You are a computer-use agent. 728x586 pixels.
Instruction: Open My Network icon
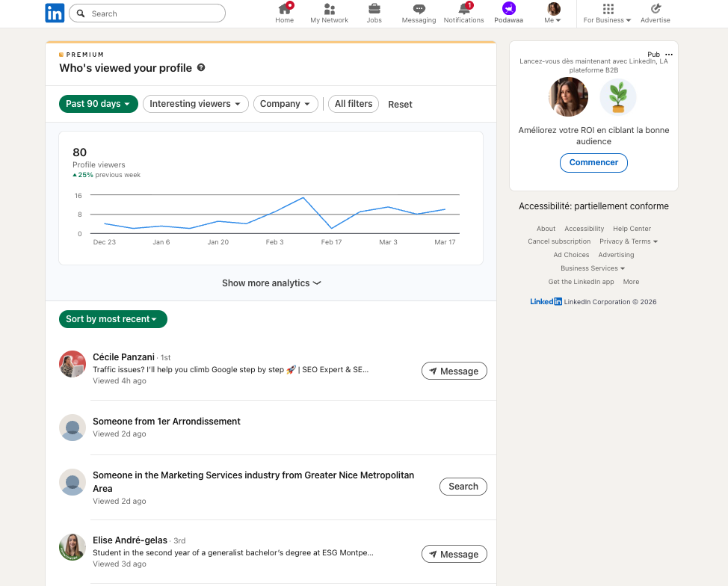point(329,9)
